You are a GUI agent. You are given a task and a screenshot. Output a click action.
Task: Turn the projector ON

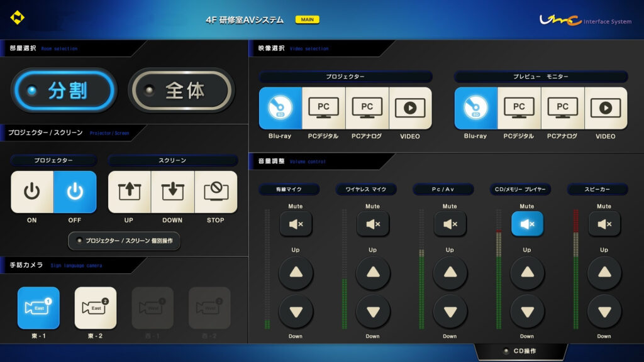click(x=32, y=192)
